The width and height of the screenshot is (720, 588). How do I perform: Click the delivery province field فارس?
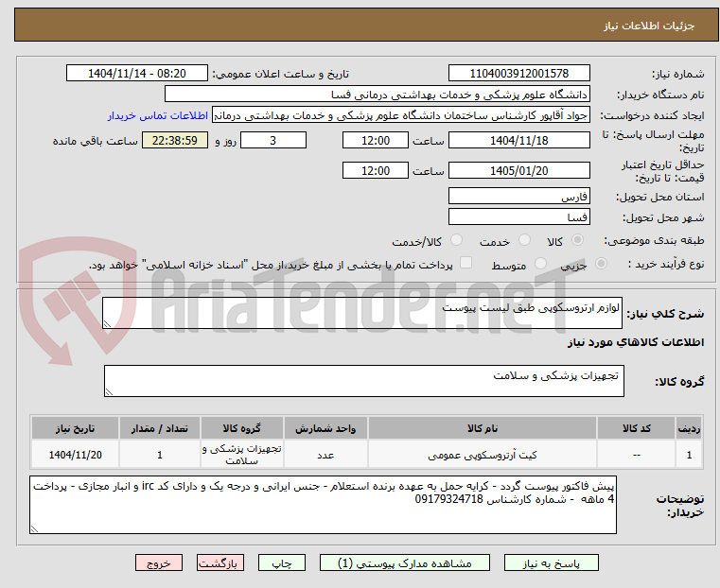[x=518, y=197]
